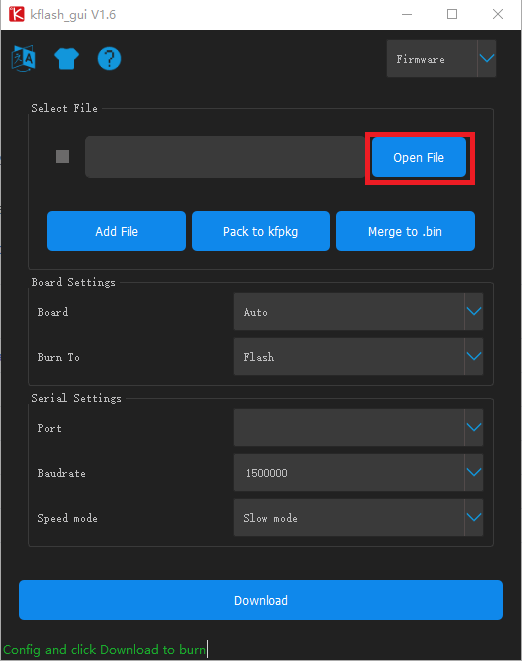Open the Port selection dropdown
522x661 pixels.
click(358, 427)
